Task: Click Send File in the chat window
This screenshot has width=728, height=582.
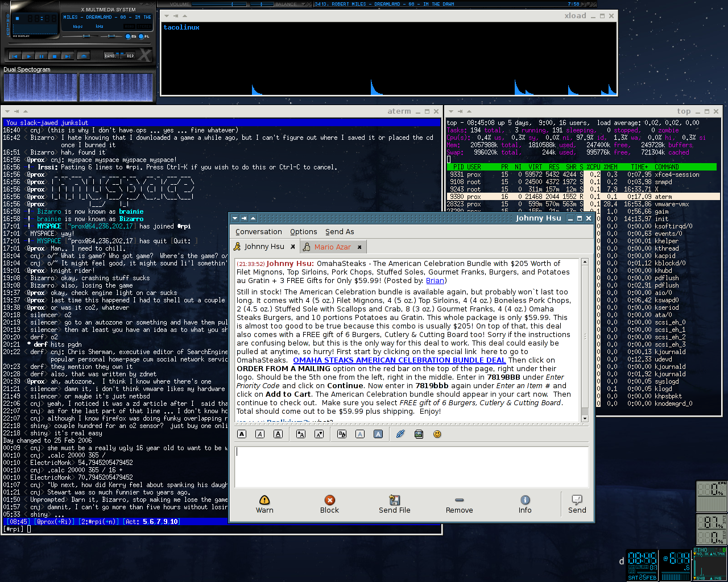Action: [x=394, y=504]
